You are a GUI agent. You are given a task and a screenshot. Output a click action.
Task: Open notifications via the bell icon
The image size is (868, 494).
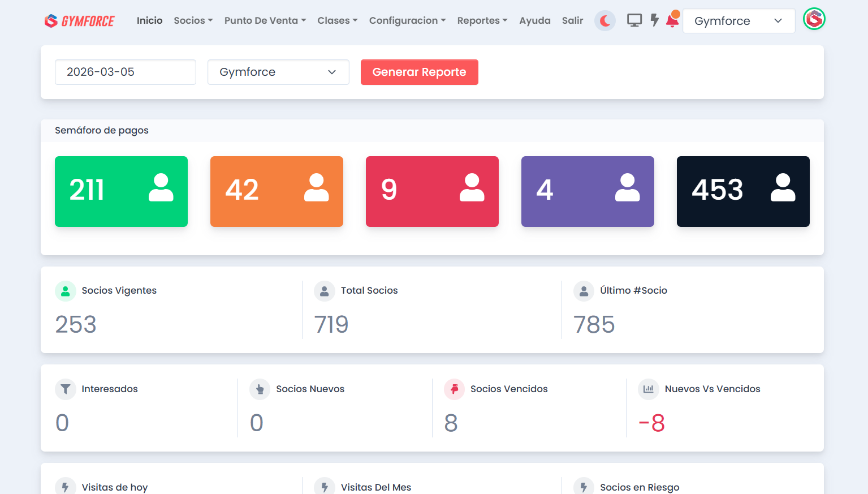672,20
